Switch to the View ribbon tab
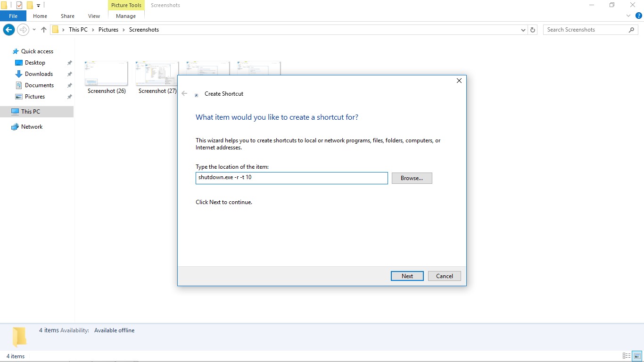 [x=94, y=16]
